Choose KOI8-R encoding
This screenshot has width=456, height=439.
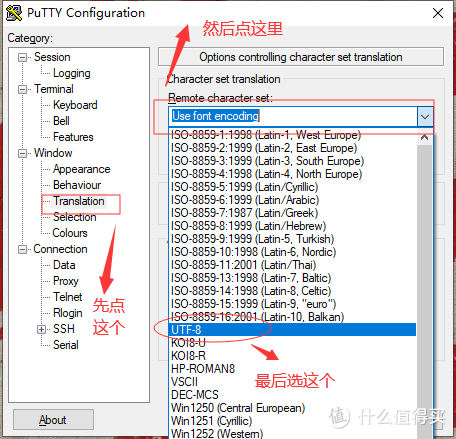point(293,356)
